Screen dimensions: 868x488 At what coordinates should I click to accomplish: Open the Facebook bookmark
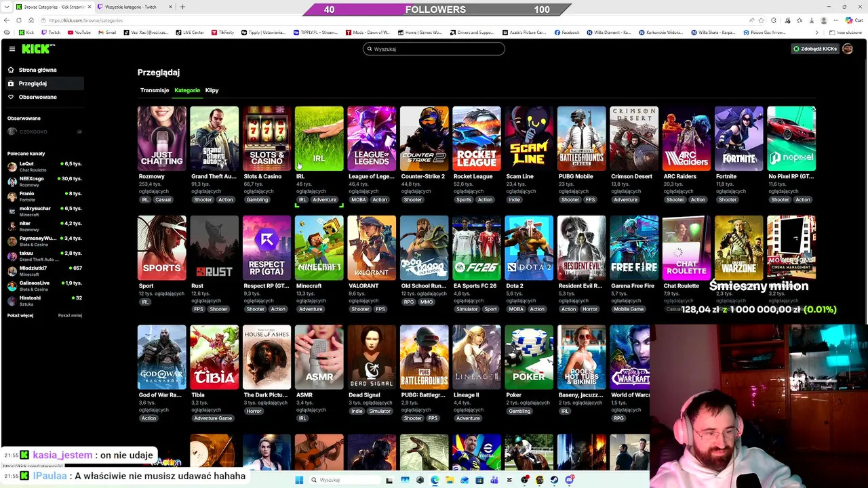[566, 33]
